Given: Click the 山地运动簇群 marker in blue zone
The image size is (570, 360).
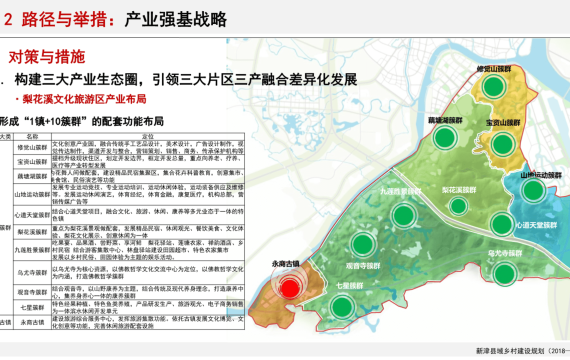Looking at the screenshot, I should pyautogui.click(x=533, y=191).
